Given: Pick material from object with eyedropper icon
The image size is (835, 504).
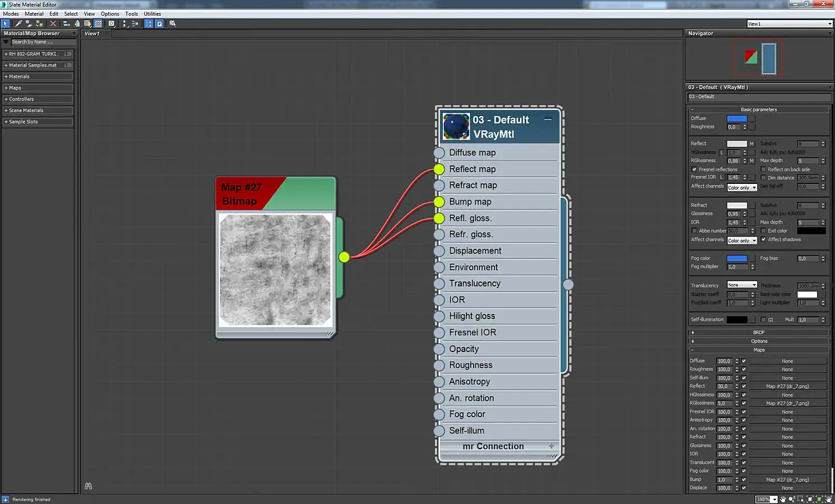Looking at the screenshot, I should (x=19, y=24).
